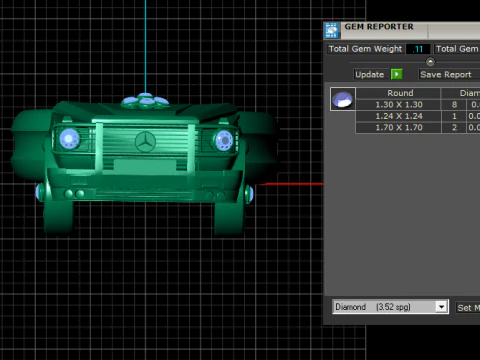Click the Total Gem Weight value .11
Viewport: 480px width, 360px height.
418,49
